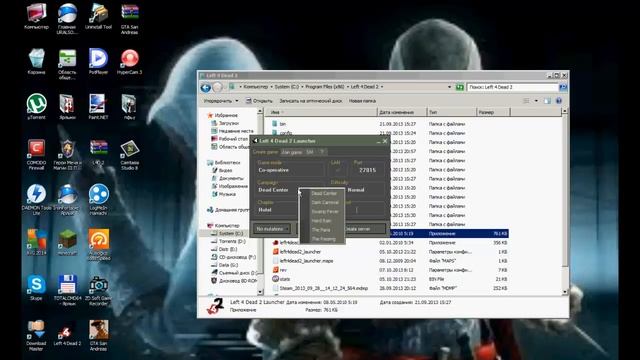Open the Download Master desktop icon

(x=36, y=335)
